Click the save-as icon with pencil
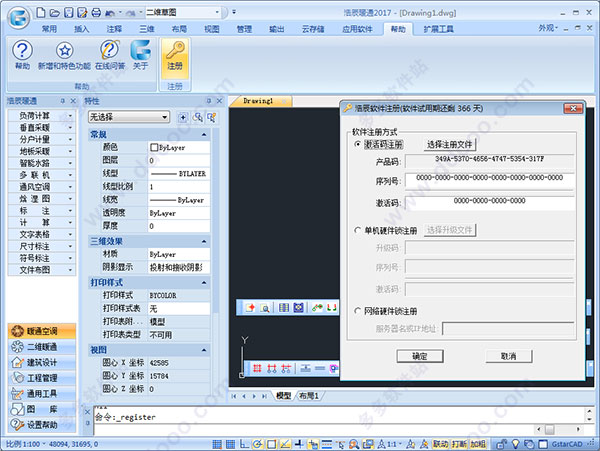600x451 pixels. pyautogui.click(x=82, y=13)
